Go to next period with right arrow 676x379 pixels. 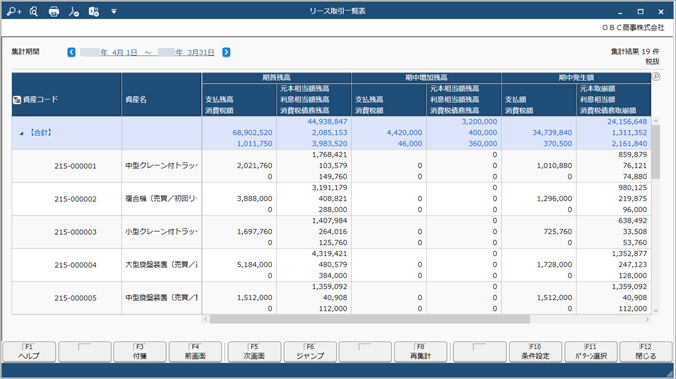(x=226, y=52)
